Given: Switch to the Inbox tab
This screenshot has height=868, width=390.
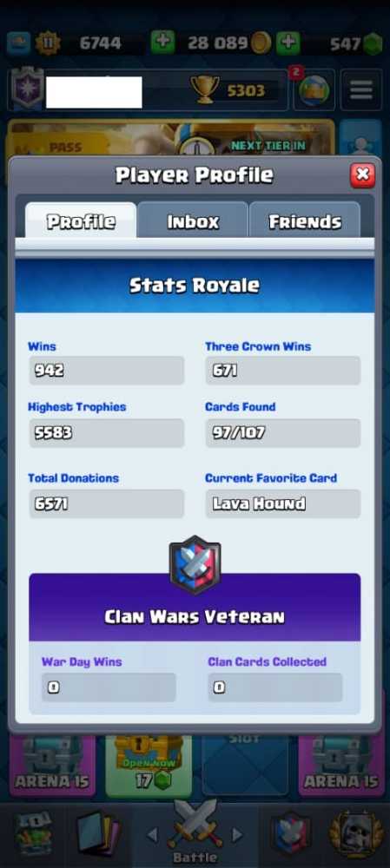Looking at the screenshot, I should tap(193, 221).
